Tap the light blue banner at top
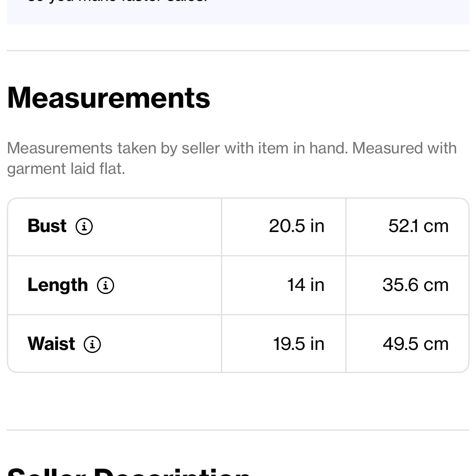476x476 pixels. [x=238, y=12]
